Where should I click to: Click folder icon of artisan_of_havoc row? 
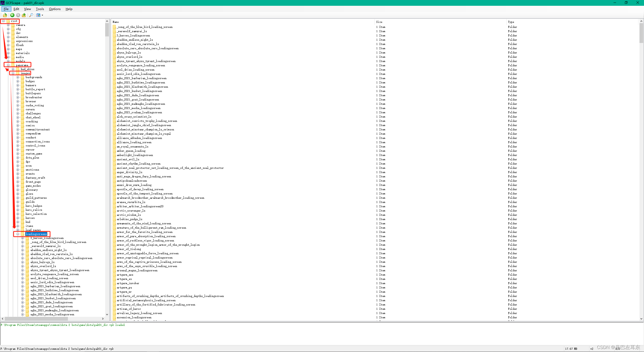114,309
